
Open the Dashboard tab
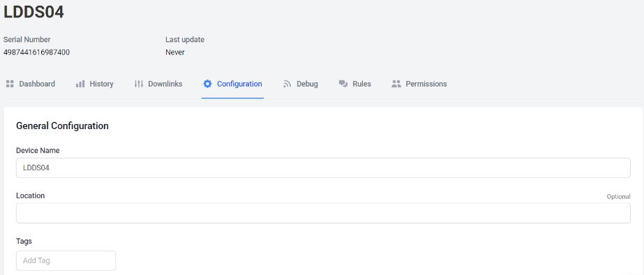click(31, 84)
